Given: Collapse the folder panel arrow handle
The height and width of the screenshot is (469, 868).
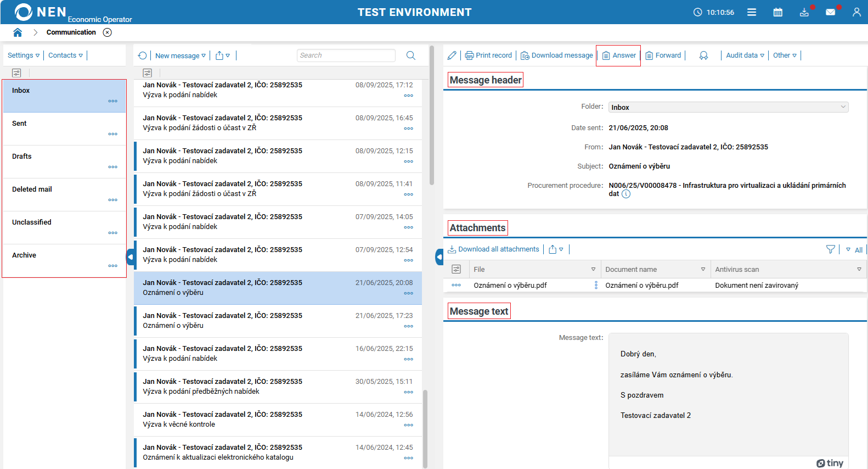Looking at the screenshot, I should 130,257.
